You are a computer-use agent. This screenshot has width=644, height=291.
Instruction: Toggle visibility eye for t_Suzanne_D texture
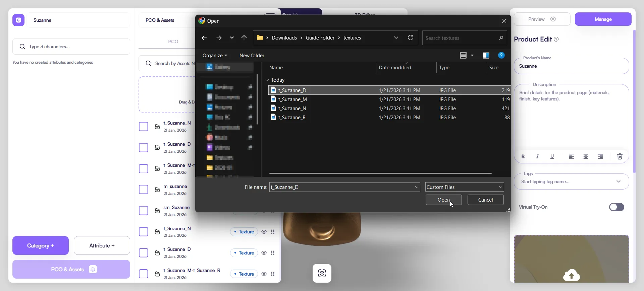pos(264,253)
